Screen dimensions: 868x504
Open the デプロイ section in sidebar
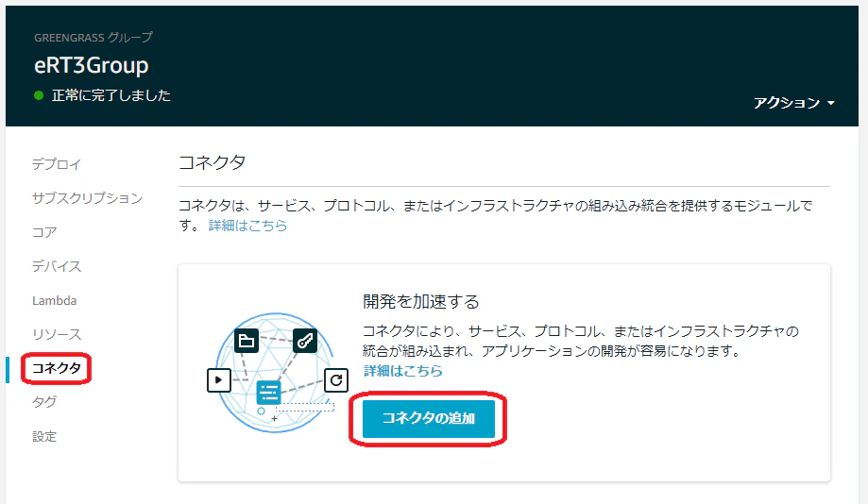57,164
